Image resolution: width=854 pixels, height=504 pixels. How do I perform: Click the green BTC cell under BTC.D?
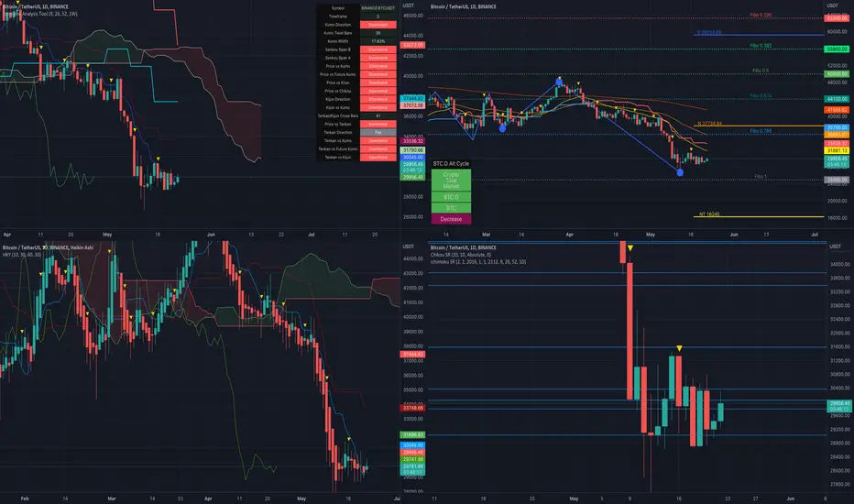[x=451, y=208]
